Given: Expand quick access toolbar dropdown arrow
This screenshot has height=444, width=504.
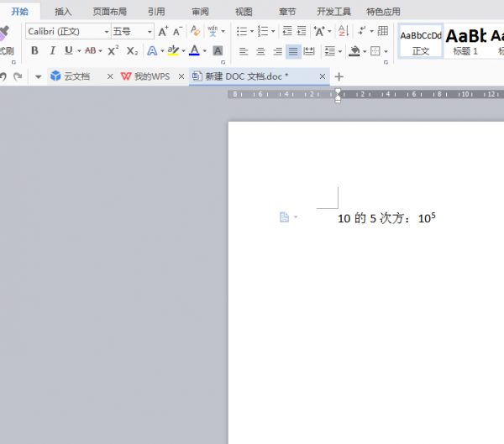Looking at the screenshot, I should (39, 76).
